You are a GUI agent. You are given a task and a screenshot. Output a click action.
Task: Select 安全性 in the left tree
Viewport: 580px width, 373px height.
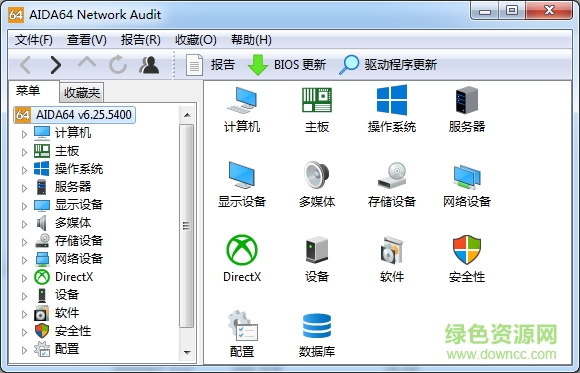click(x=73, y=331)
